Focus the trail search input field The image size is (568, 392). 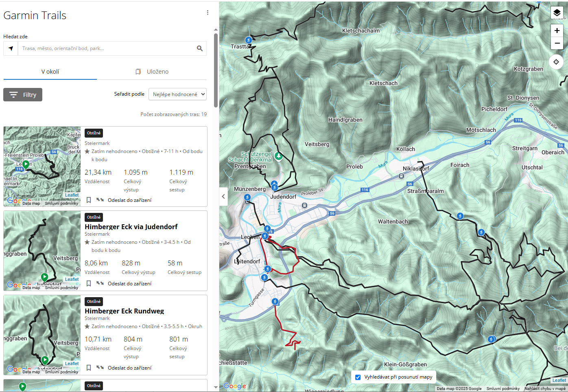click(x=107, y=48)
